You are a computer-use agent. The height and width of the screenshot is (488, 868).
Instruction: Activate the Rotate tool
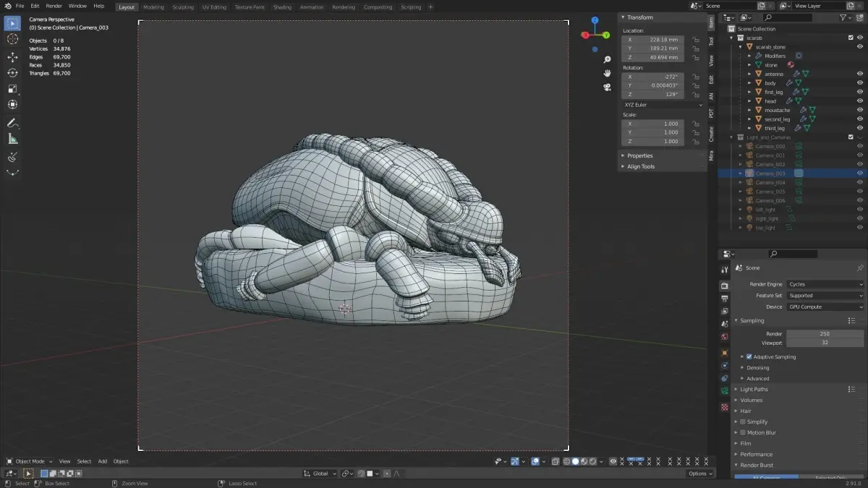pyautogui.click(x=12, y=73)
